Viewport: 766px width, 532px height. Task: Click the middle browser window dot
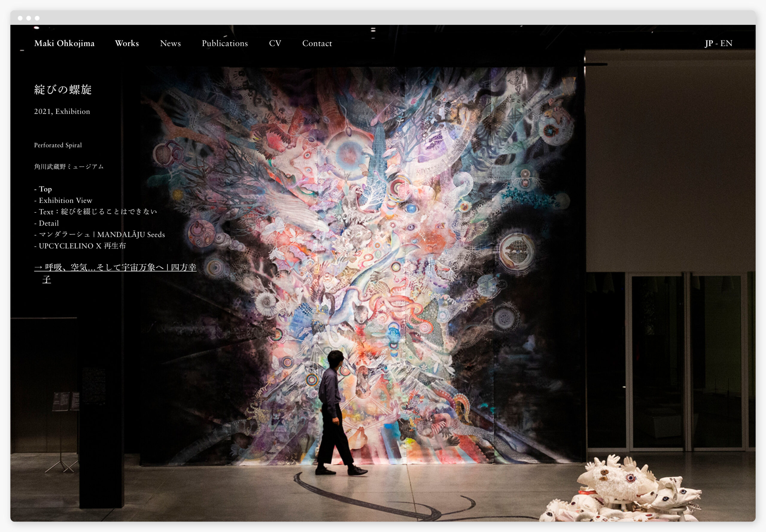pyautogui.click(x=29, y=18)
